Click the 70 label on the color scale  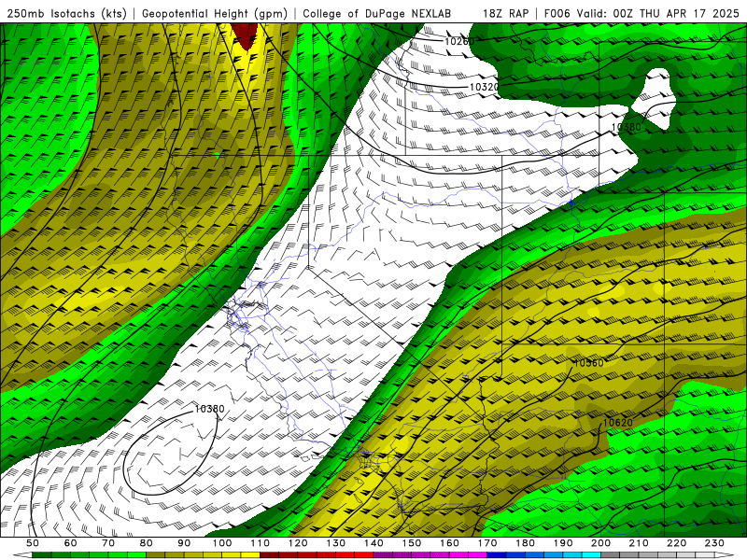coord(108,543)
